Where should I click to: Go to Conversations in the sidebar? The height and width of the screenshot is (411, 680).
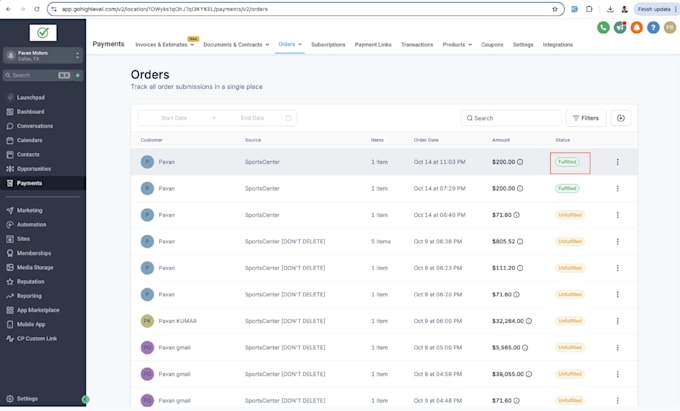(x=35, y=126)
